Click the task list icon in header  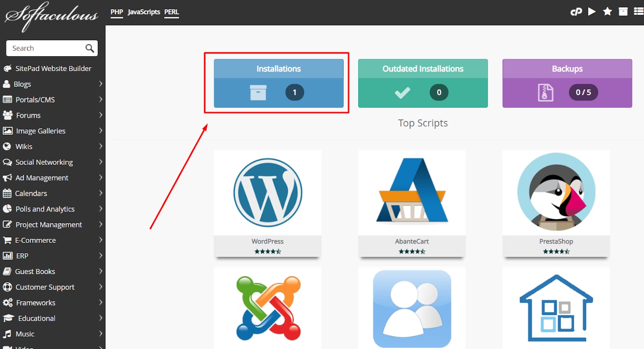(638, 12)
